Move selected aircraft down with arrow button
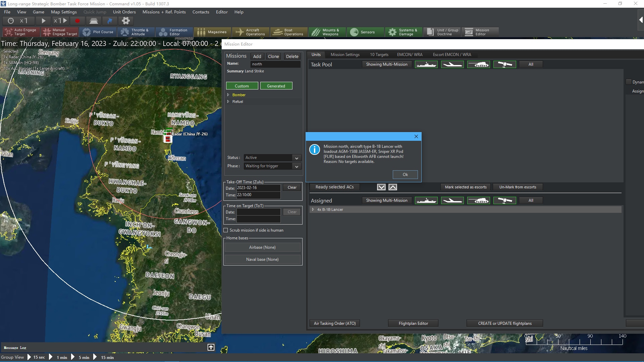 click(x=381, y=187)
